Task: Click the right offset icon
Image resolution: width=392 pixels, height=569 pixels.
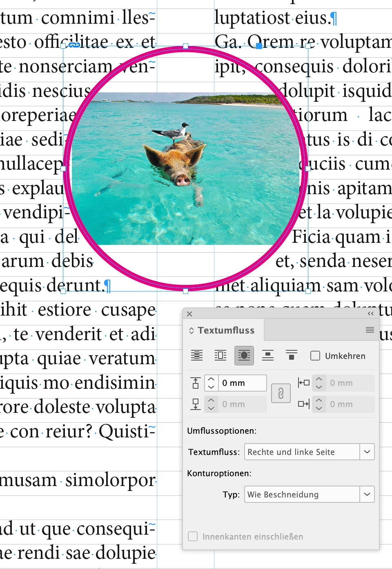Action: [x=303, y=404]
